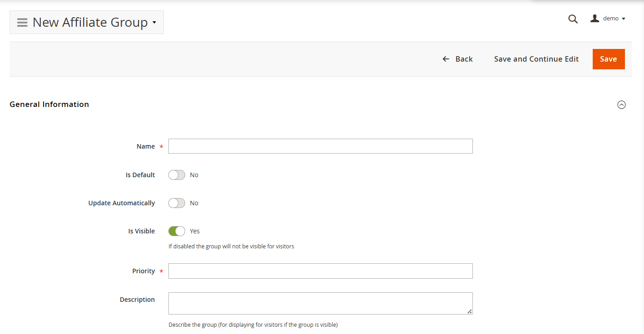644x334 pixels.
Task: Focus the Name text field
Action: (320, 146)
